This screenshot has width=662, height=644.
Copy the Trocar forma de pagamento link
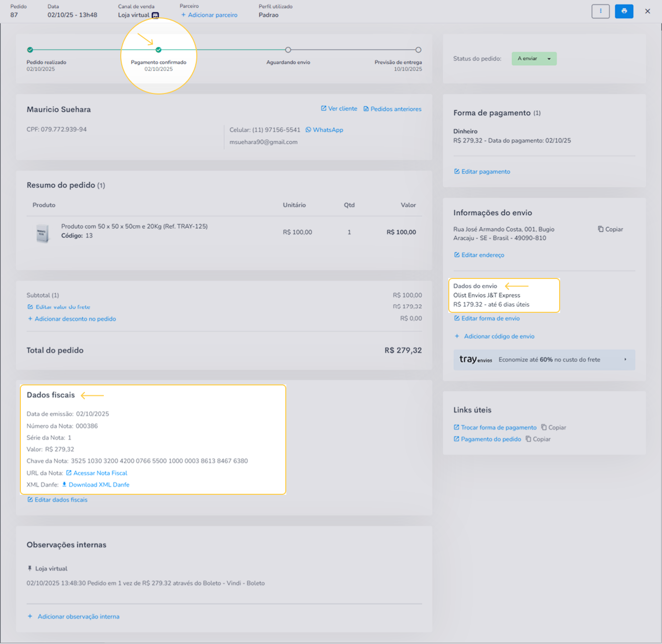point(553,427)
